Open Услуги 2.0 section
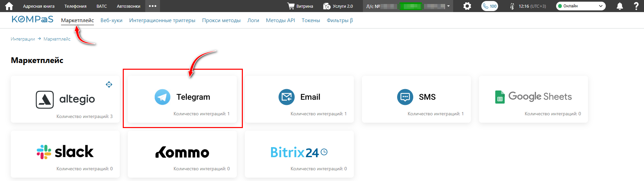Viewport: 644px width, 181px height. tap(338, 6)
